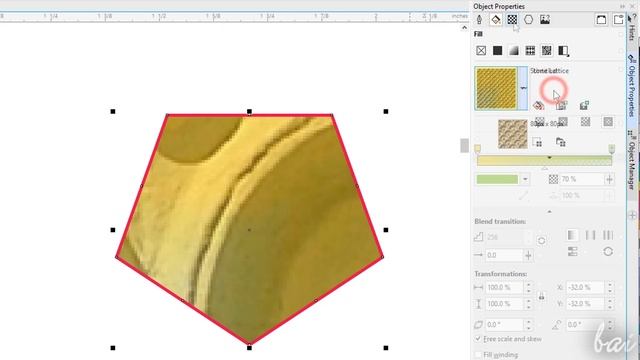This screenshot has height=360, width=640.
Task: Choose the Vector pattern fill type
Action: click(x=530, y=51)
